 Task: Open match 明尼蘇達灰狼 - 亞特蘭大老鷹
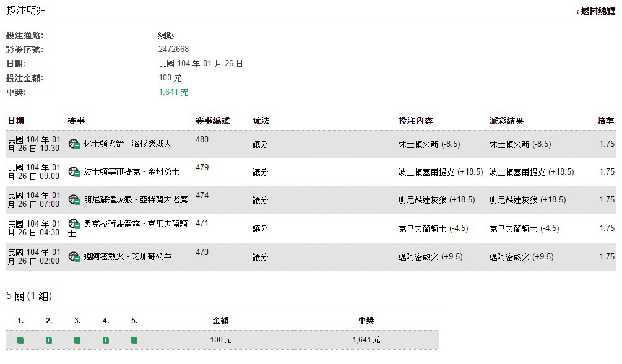[136, 199]
